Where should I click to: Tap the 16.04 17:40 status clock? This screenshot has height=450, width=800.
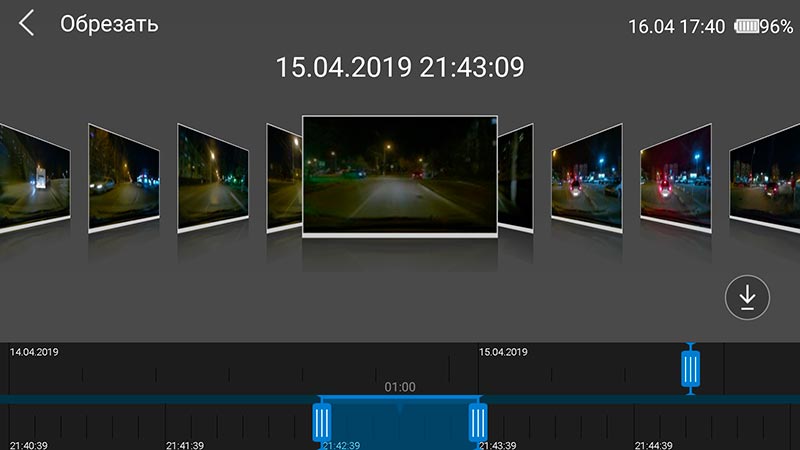(x=676, y=27)
